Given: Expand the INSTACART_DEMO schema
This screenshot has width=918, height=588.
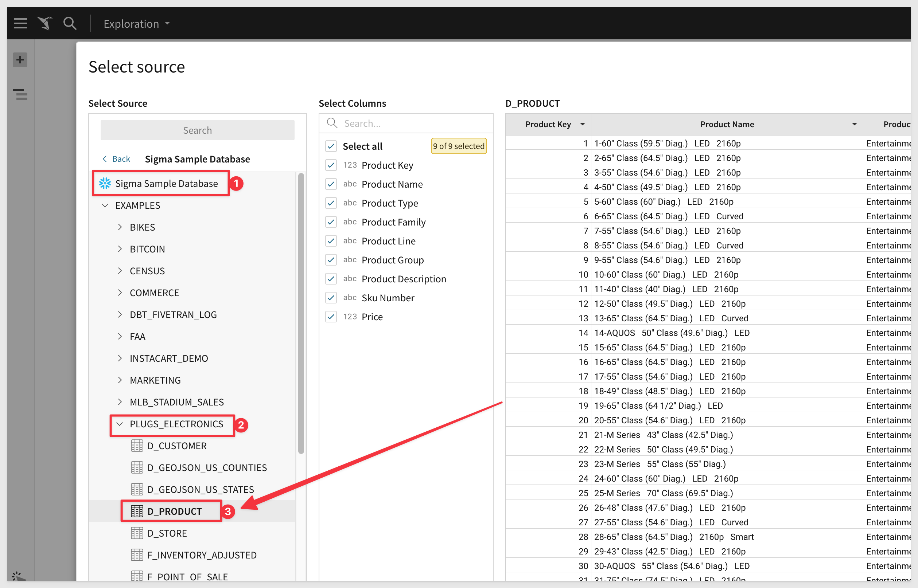Looking at the screenshot, I should click(120, 358).
